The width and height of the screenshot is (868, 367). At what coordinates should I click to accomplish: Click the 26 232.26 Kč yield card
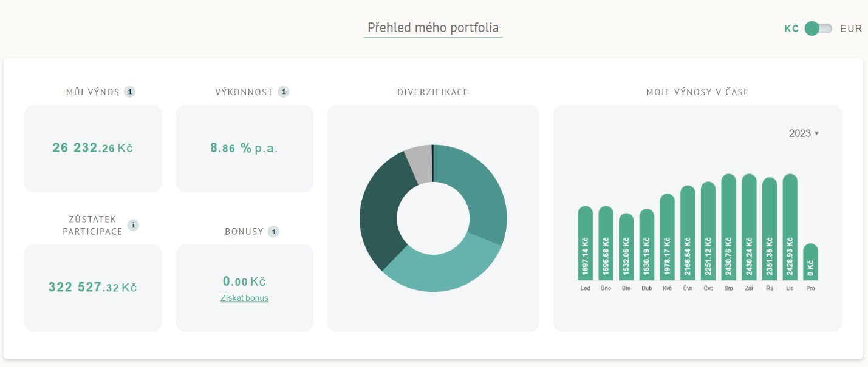pyautogui.click(x=93, y=148)
